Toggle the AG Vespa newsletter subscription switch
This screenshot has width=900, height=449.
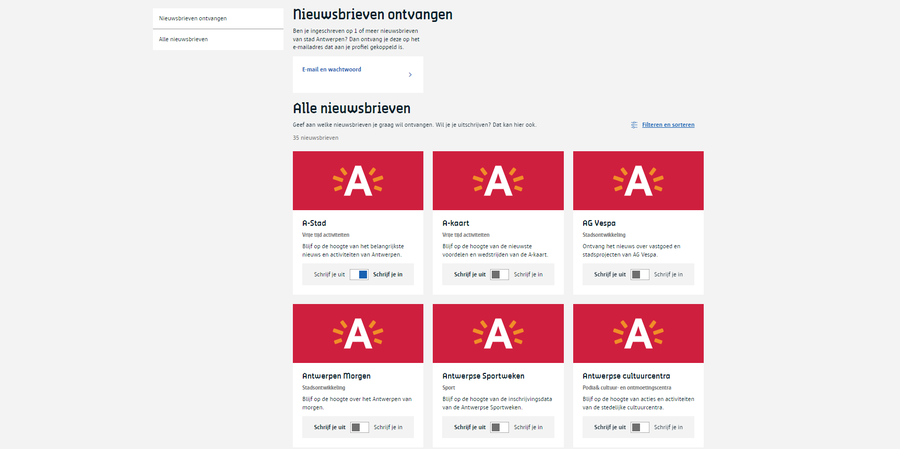(x=639, y=274)
